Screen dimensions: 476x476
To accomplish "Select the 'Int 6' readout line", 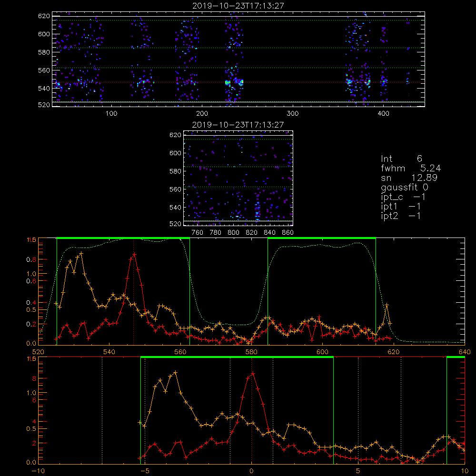I will (x=401, y=159).
